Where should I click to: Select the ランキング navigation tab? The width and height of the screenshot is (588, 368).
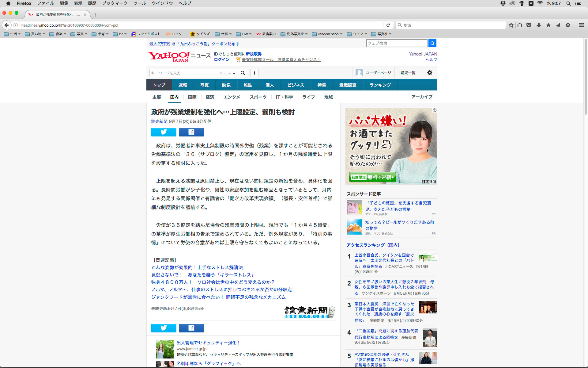pos(380,85)
